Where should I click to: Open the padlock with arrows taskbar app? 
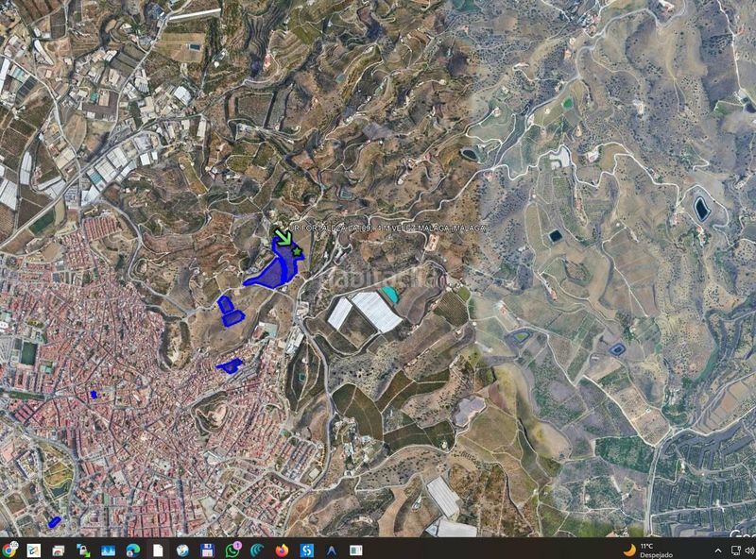tap(83, 550)
